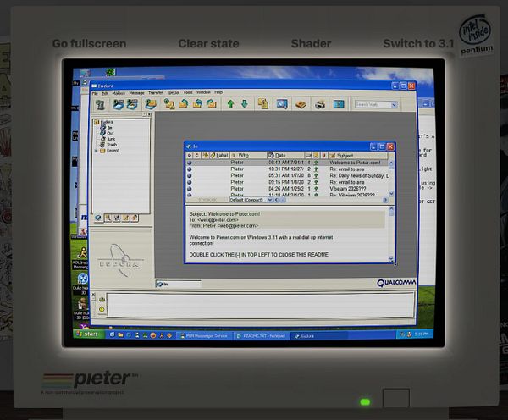Click the Forward toolbar icon

211,104
